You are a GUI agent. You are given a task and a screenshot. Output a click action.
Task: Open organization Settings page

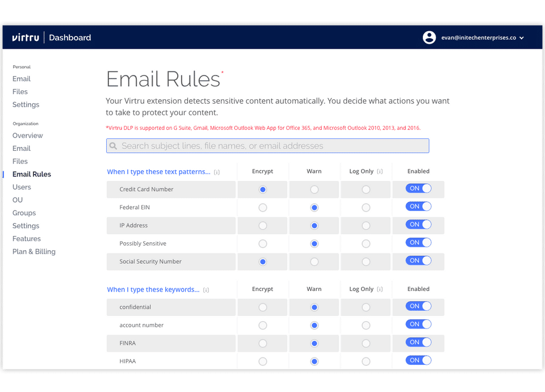(26, 226)
